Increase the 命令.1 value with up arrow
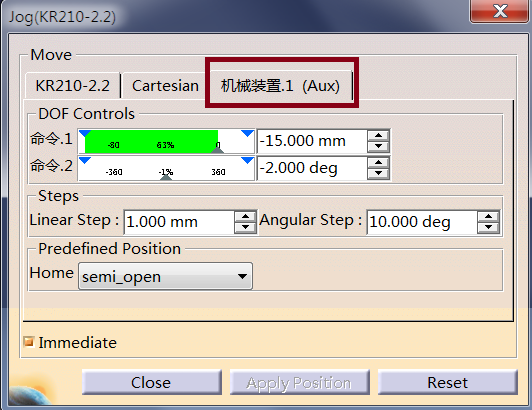532x410 pixels. tap(378, 136)
